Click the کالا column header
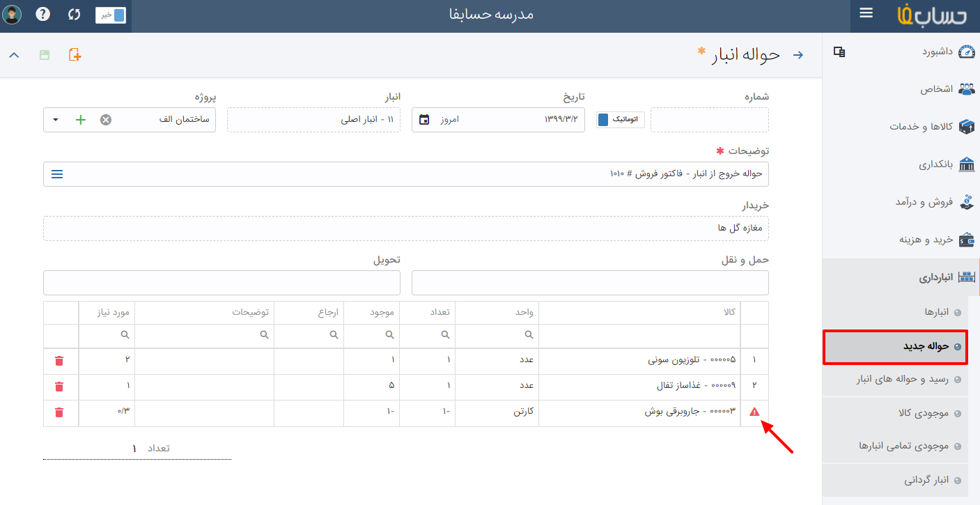This screenshot has width=980, height=505. [x=640, y=313]
